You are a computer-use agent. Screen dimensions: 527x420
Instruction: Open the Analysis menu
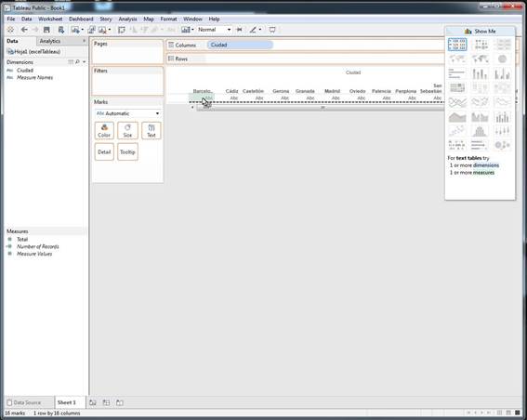[x=127, y=20]
